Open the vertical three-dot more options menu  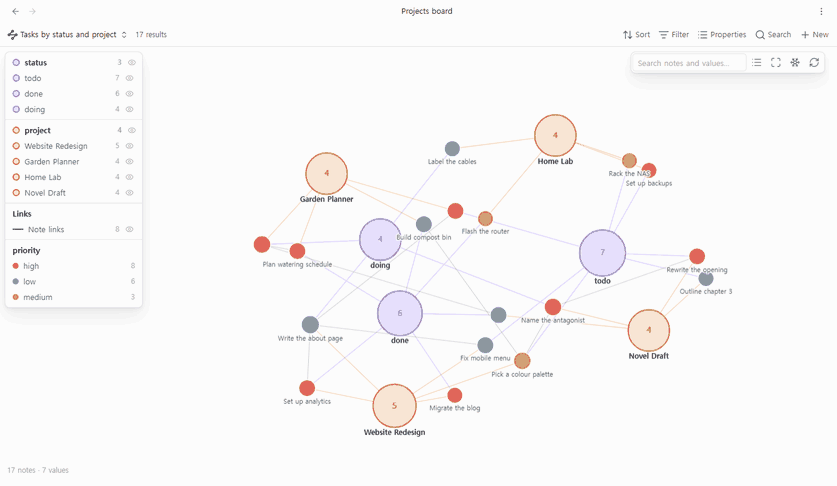click(821, 11)
